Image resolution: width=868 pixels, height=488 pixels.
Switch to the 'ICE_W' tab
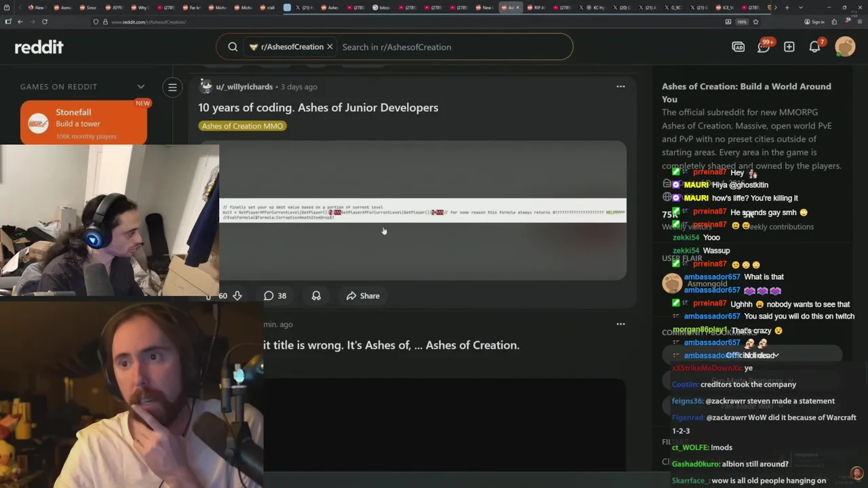724,7
